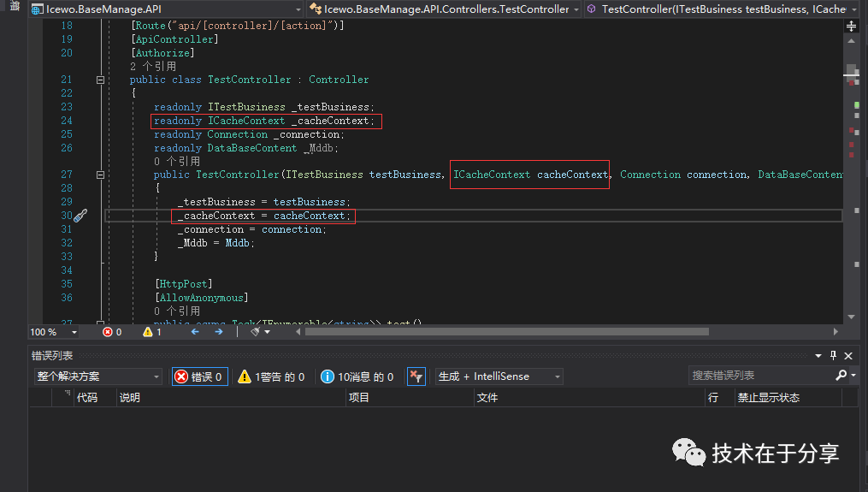Pin the 错误列表 panel

[833, 356]
